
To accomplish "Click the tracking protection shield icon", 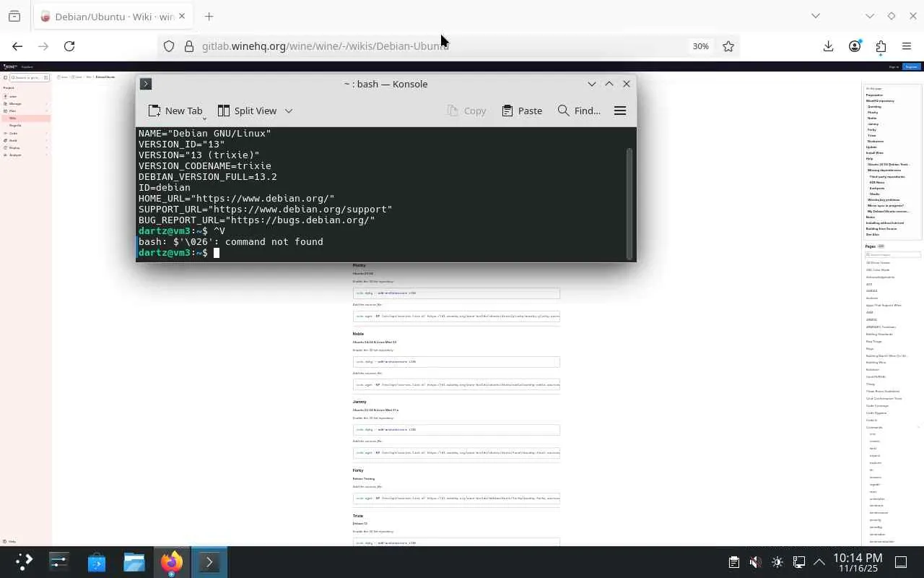I will click(x=169, y=46).
